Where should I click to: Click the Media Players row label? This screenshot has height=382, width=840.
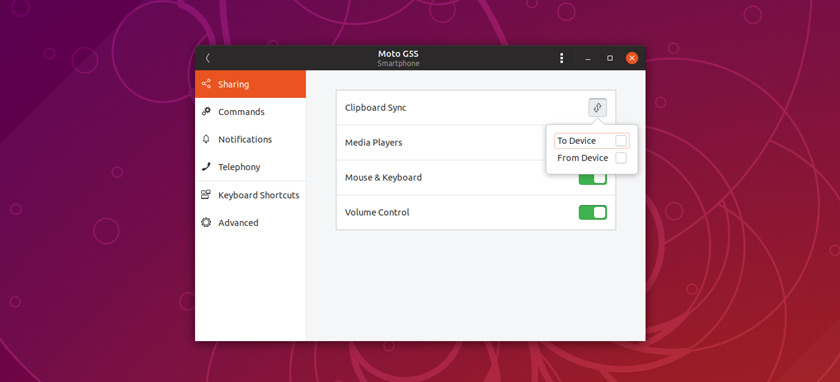[373, 143]
